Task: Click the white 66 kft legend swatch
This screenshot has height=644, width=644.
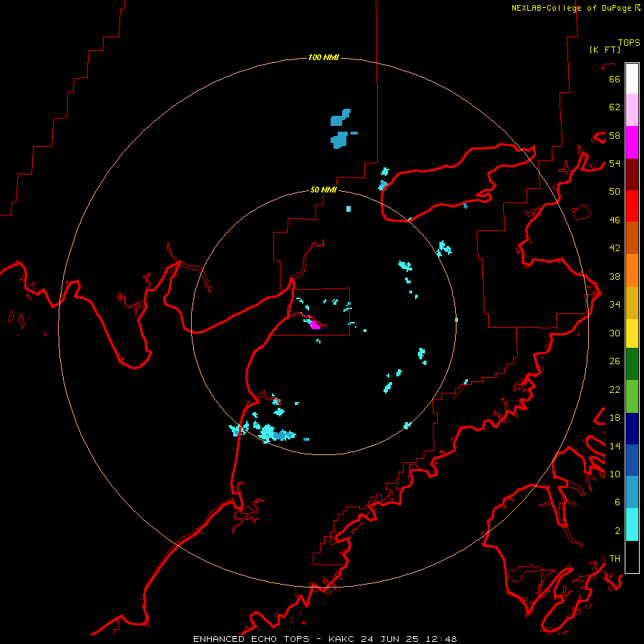Action: click(x=632, y=79)
